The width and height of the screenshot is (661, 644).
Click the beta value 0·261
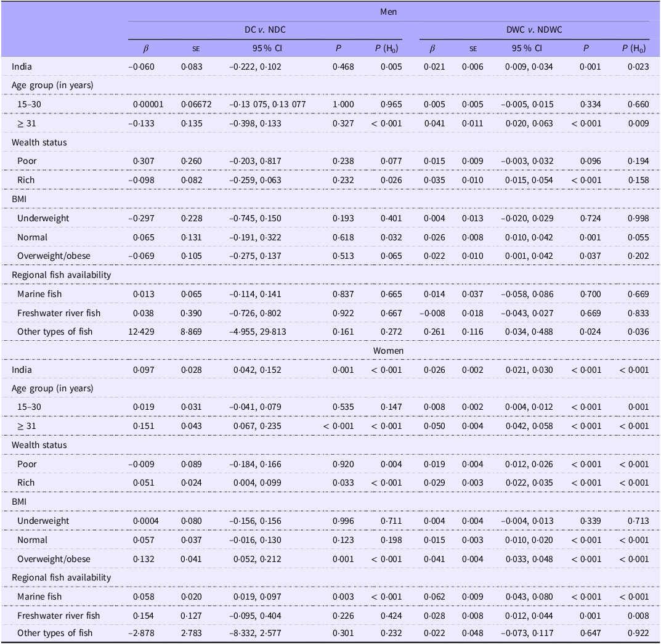click(x=434, y=332)
